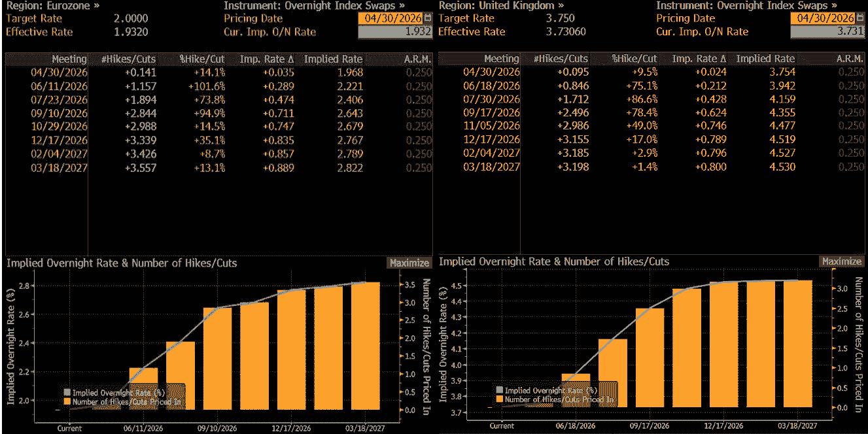The image size is (868, 434).
Task: Click the Implied Overnight Rate (%) legend label in UK chart
Action: pos(551,390)
